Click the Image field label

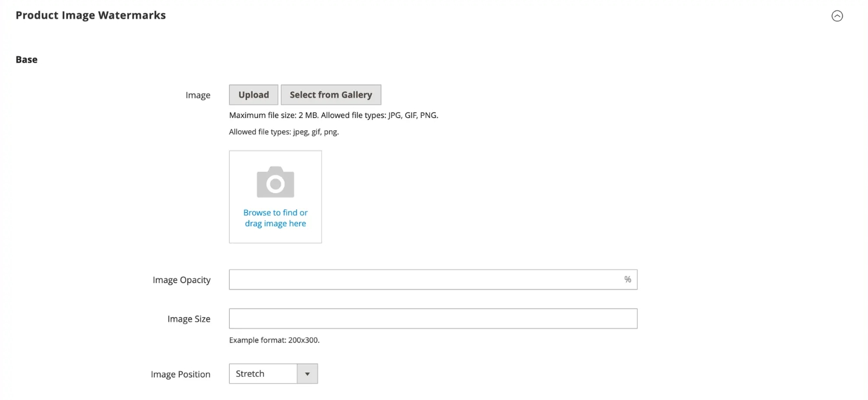coord(198,95)
